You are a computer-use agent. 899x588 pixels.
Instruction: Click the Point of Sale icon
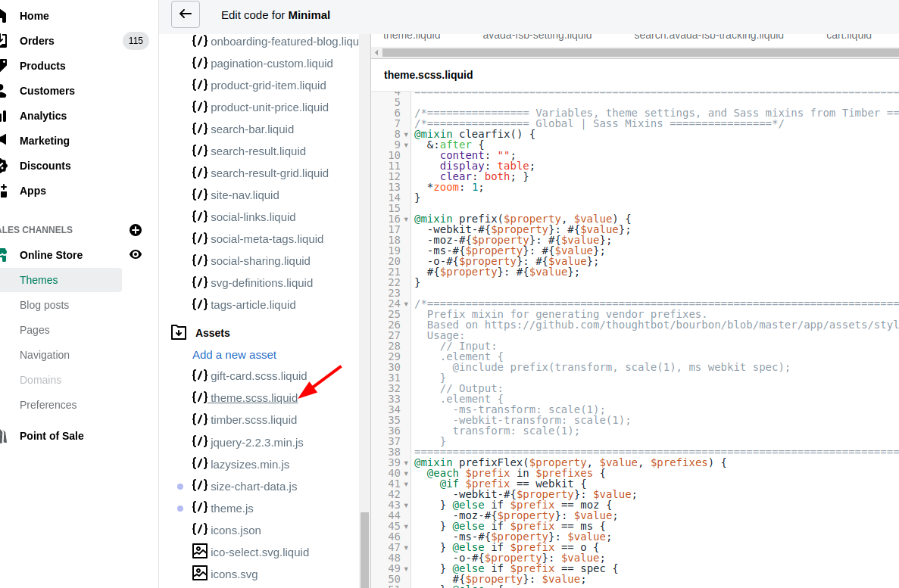[x=3, y=436]
